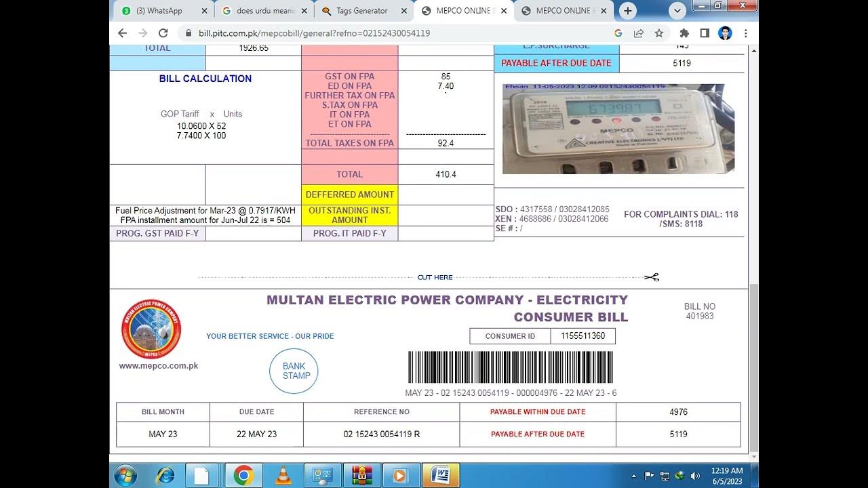
Task: Click the meter reading photo
Action: click(618, 129)
